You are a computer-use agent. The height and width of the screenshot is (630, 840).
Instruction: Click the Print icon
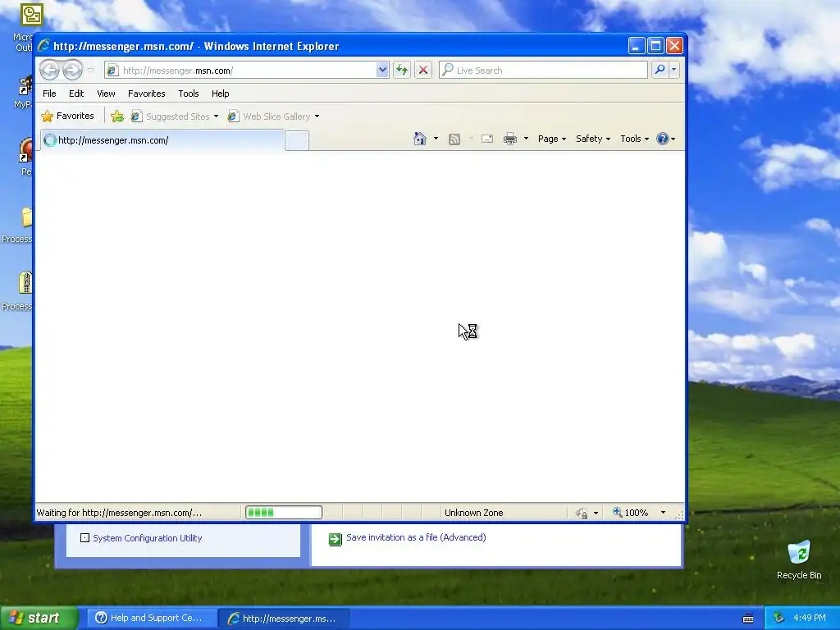[x=510, y=139]
